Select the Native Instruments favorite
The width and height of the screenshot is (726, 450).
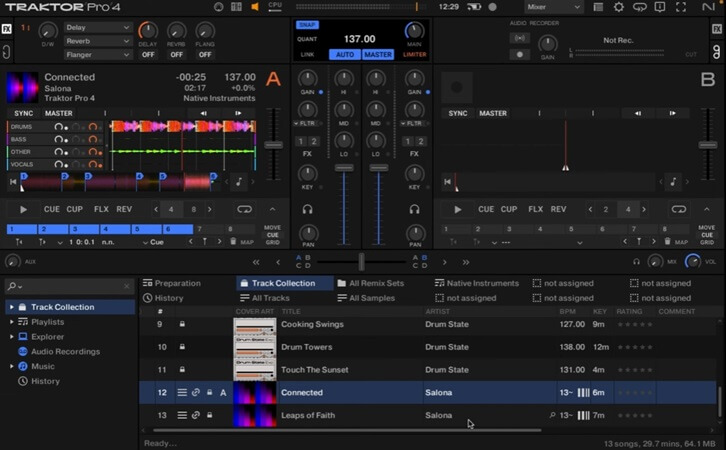pyautogui.click(x=477, y=283)
